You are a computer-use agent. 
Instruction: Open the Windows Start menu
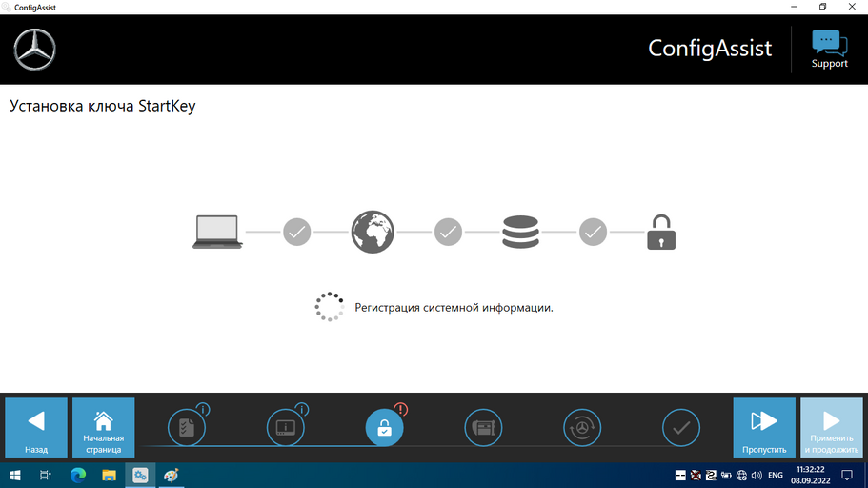[15, 476]
